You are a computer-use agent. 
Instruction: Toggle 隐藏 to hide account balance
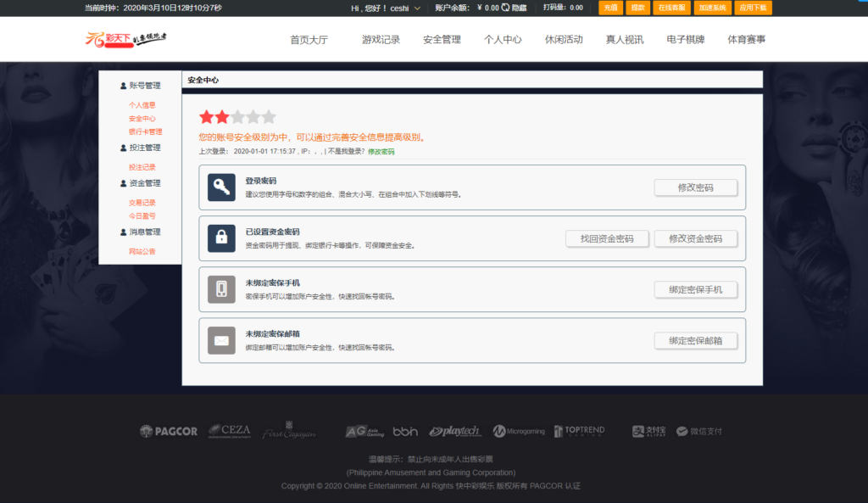pyautogui.click(x=520, y=8)
